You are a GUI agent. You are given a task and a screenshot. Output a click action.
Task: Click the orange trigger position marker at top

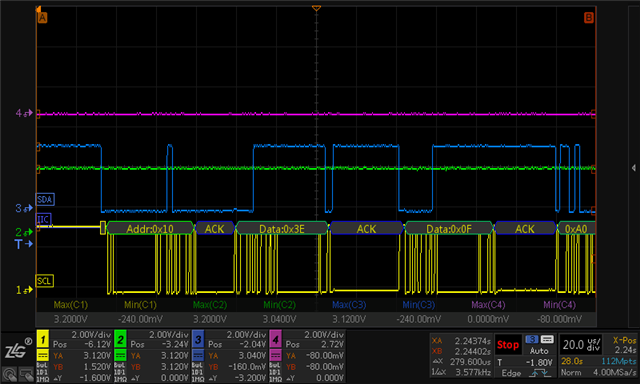tap(316, 9)
